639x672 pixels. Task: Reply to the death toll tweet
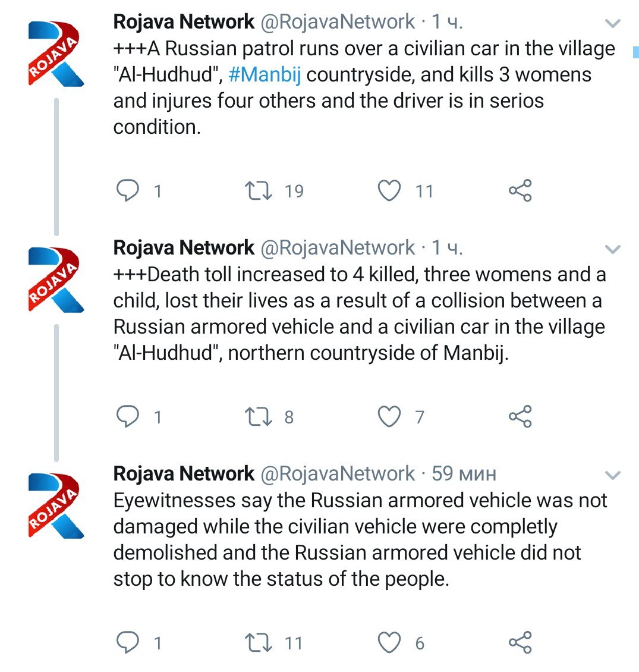[x=128, y=416]
